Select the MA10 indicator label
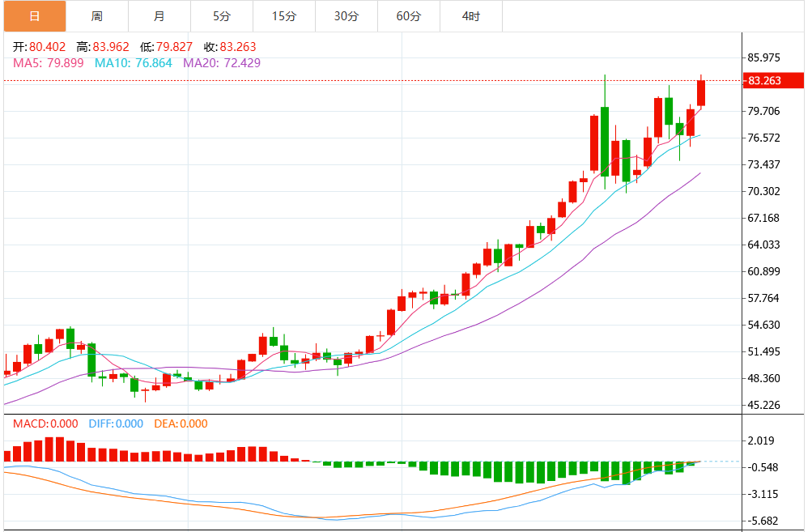This screenshot has height=532, width=812. tap(134, 62)
